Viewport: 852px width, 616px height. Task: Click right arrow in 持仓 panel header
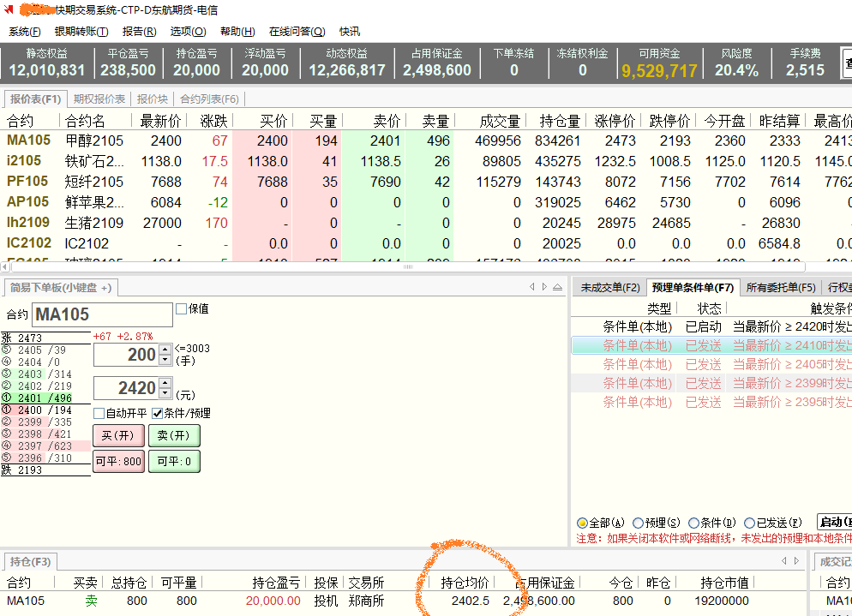796,560
